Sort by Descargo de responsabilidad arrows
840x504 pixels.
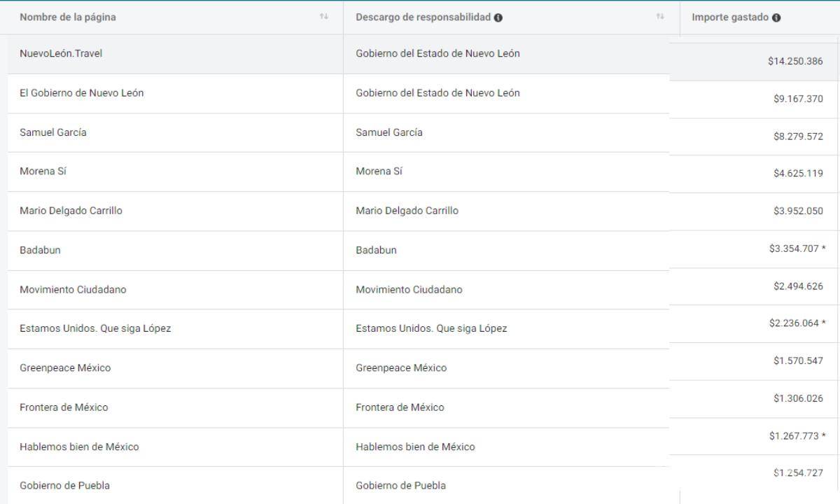(x=660, y=17)
